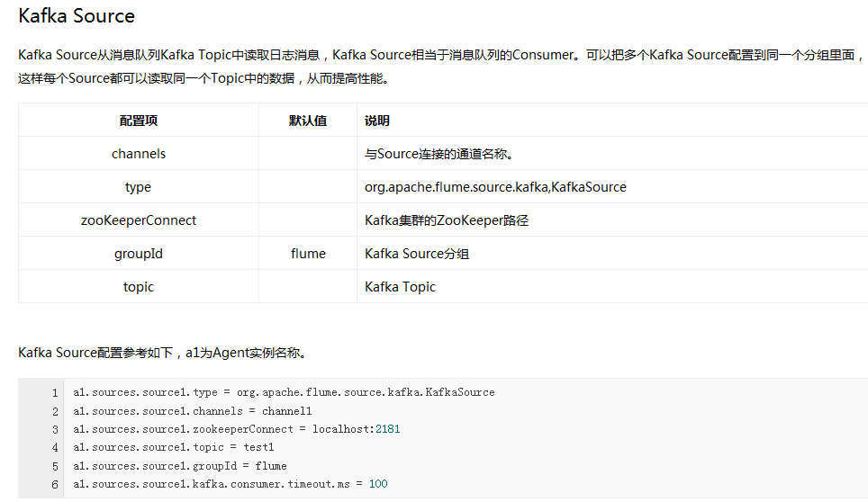This screenshot has height=502, width=868.
Task: Select the zooKeeperConnect table cell
Action: pyautogui.click(x=139, y=220)
